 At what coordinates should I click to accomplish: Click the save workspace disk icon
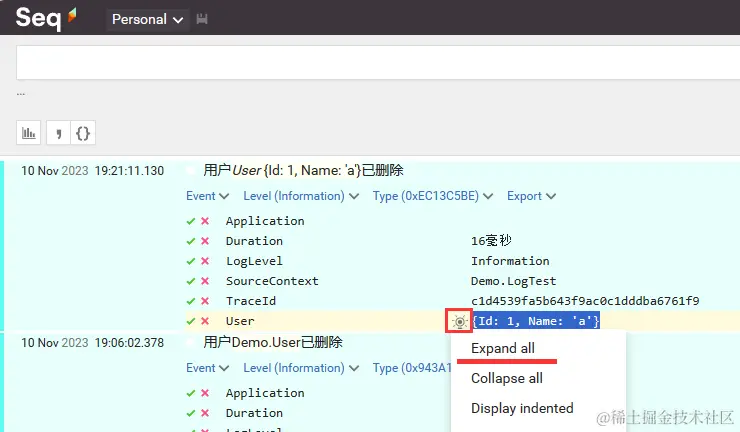point(202,19)
